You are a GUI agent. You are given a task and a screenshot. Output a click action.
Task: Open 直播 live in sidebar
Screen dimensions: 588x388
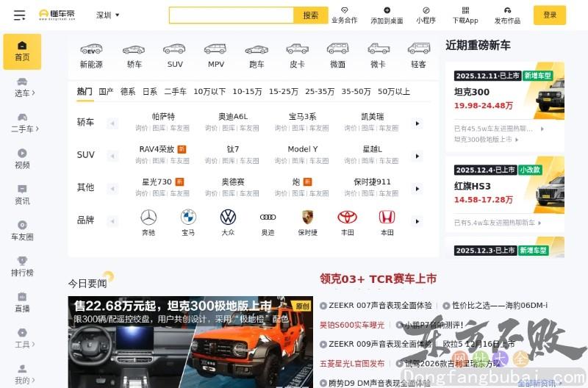(x=22, y=303)
